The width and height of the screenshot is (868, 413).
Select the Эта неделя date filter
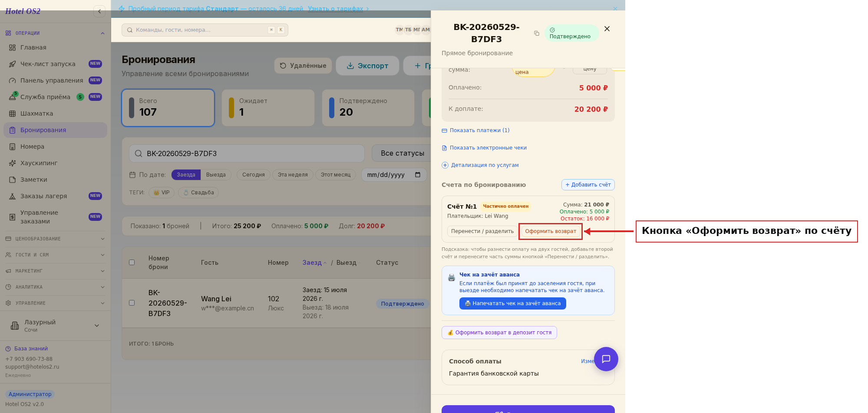pyautogui.click(x=293, y=175)
